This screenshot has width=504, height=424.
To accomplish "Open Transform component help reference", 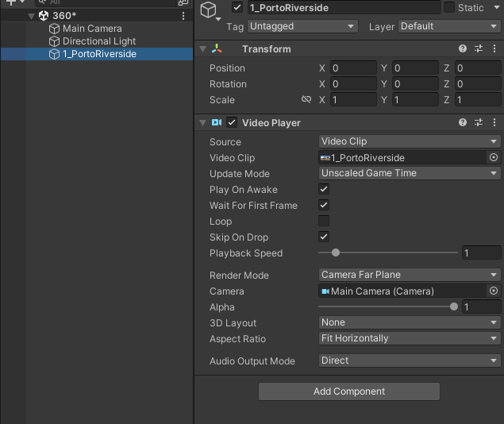I will click(x=463, y=49).
